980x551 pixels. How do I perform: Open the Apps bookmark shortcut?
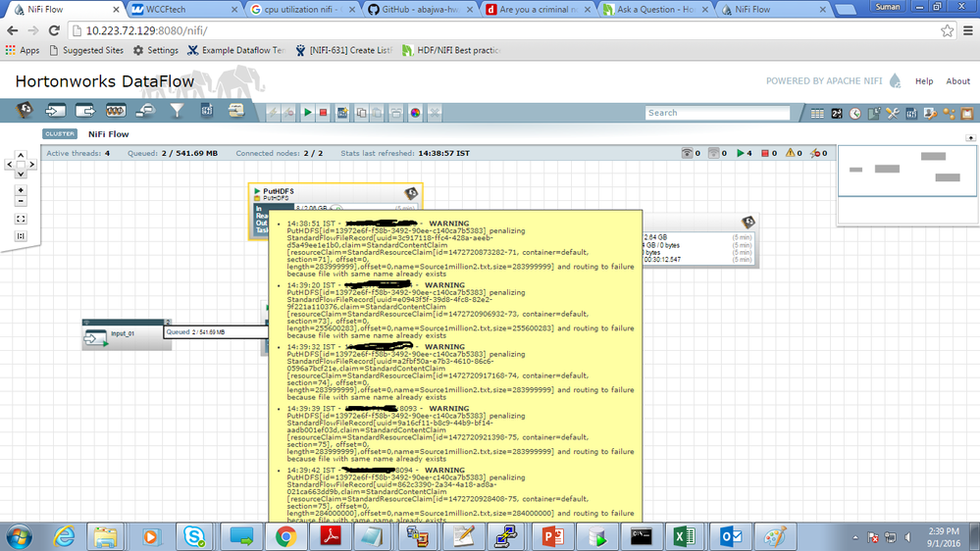pos(23,50)
